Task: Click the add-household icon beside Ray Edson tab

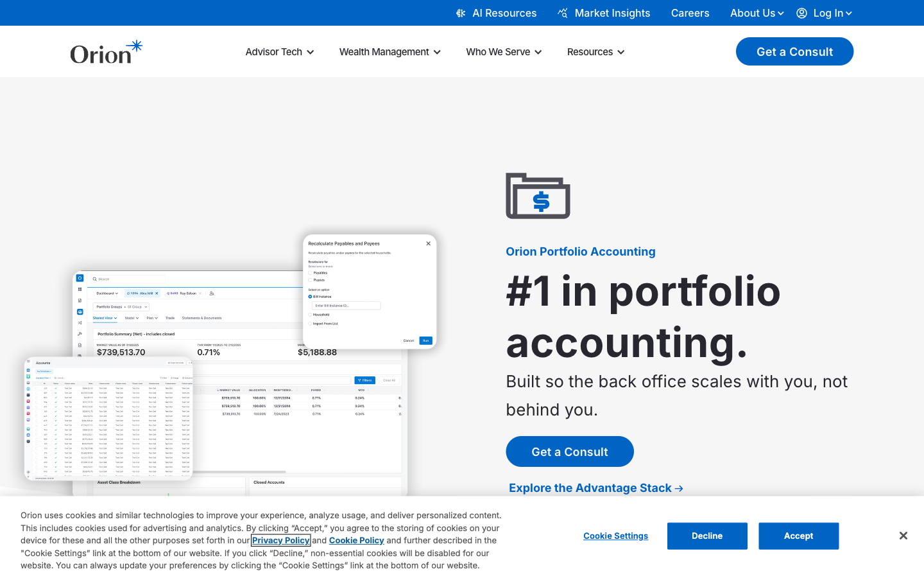Action: (x=212, y=293)
